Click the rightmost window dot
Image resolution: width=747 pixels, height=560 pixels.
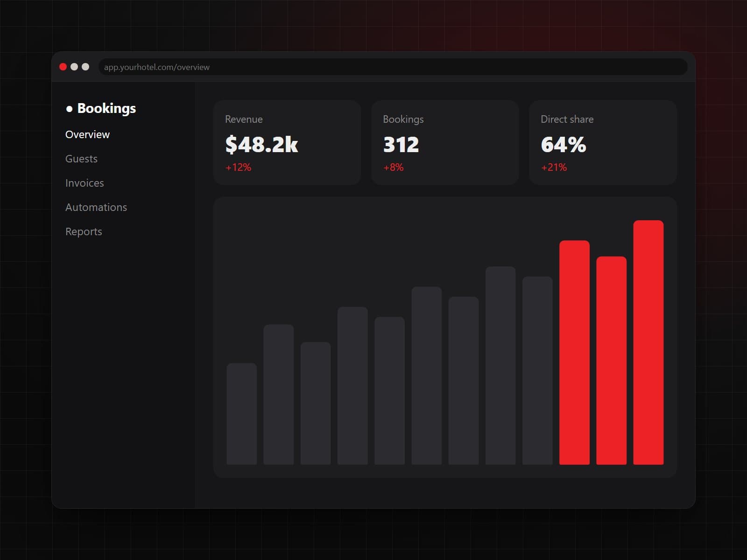(x=85, y=67)
